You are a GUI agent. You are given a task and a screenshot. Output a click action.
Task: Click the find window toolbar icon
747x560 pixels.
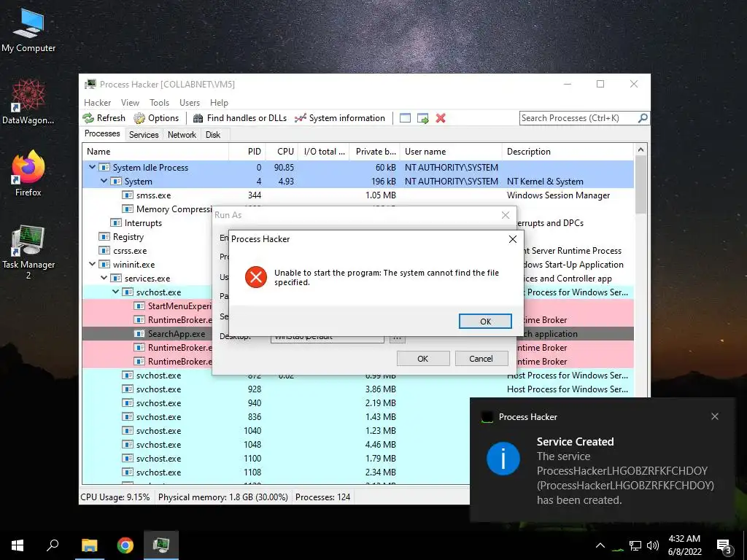pos(405,118)
